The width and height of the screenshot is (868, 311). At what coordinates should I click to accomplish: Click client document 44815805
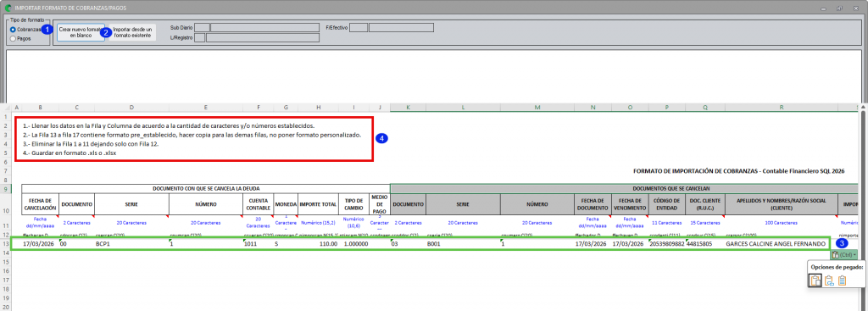[x=705, y=243]
